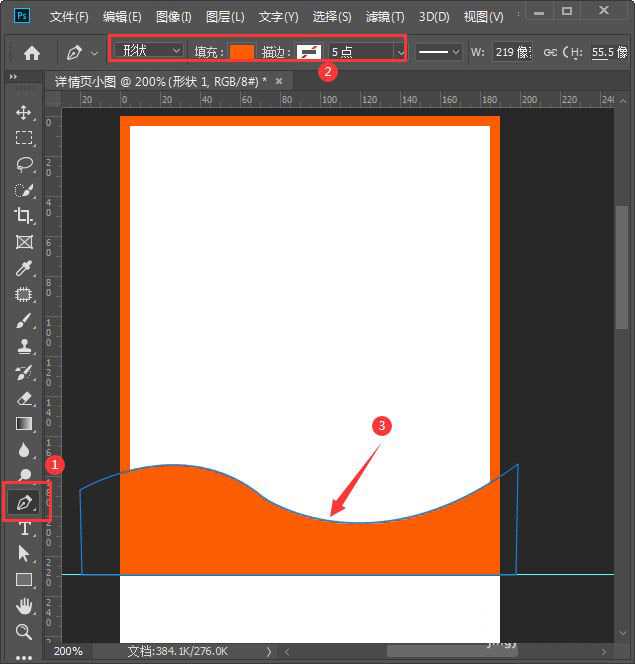
Task: Choose the Eraser tool
Action: tap(24, 398)
